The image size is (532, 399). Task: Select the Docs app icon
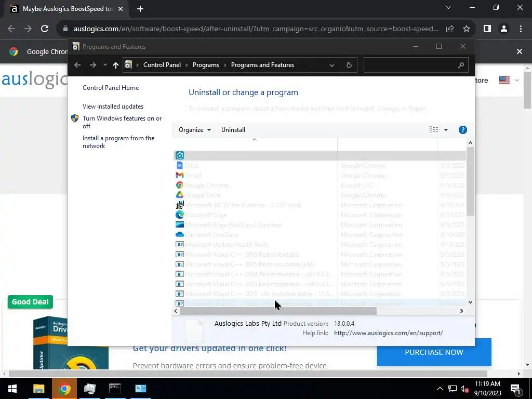pyautogui.click(x=179, y=165)
